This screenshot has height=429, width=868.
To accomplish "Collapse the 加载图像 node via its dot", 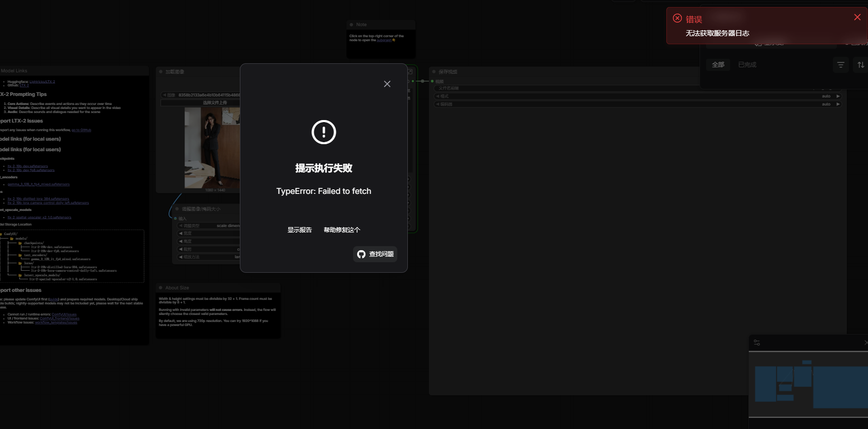I will point(161,72).
